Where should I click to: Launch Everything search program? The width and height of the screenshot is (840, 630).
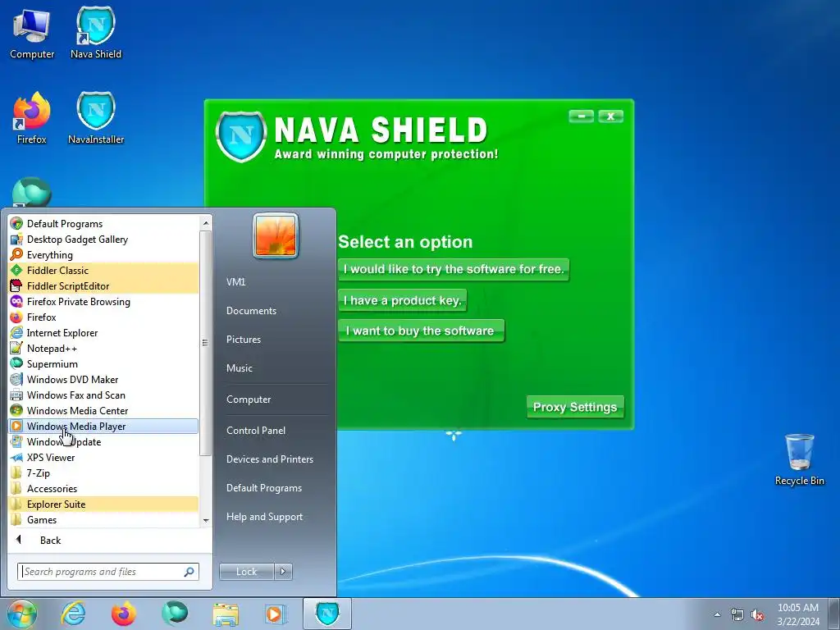[x=104, y=255]
